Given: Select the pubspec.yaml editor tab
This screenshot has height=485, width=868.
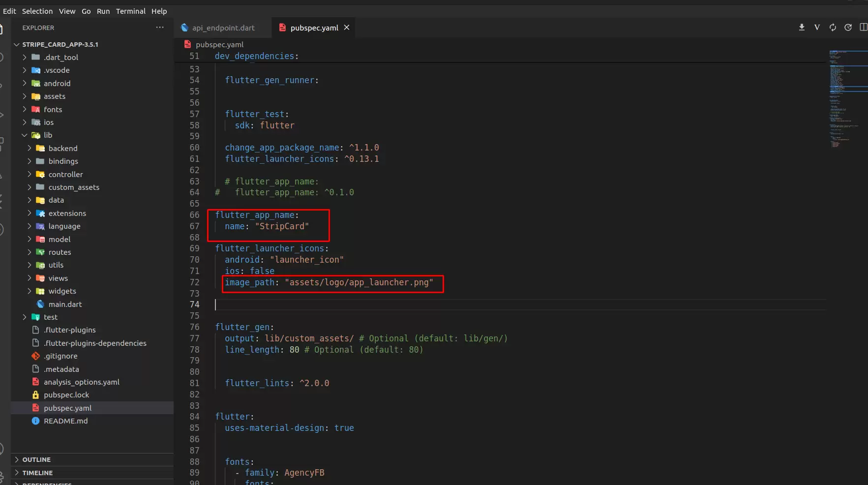Looking at the screenshot, I should [x=315, y=28].
